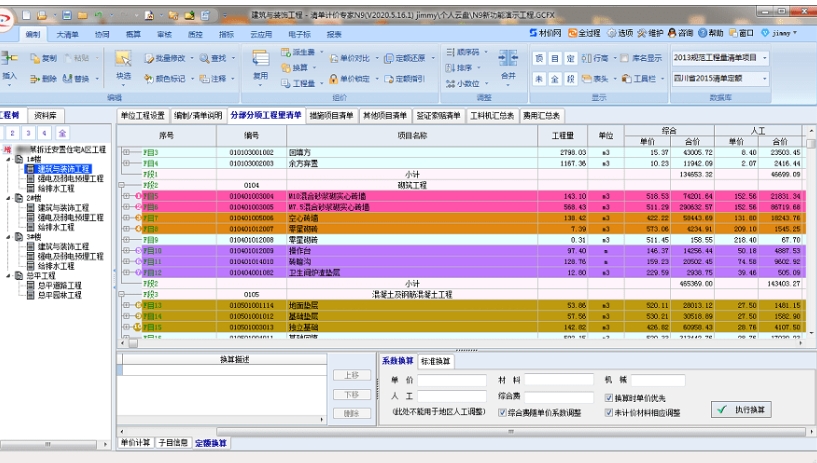Toggle the 项 display filter button
Screen dimensions: 817x463
point(539,58)
